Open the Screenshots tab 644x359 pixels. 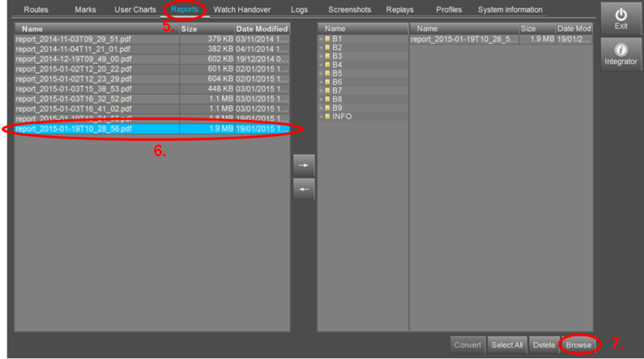click(350, 9)
